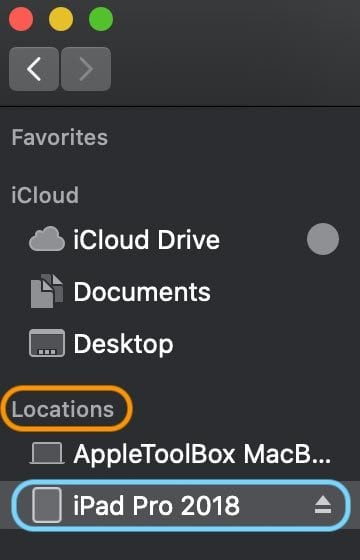
Task: Open iCloud Drive in the sidebar
Action: click(x=146, y=239)
